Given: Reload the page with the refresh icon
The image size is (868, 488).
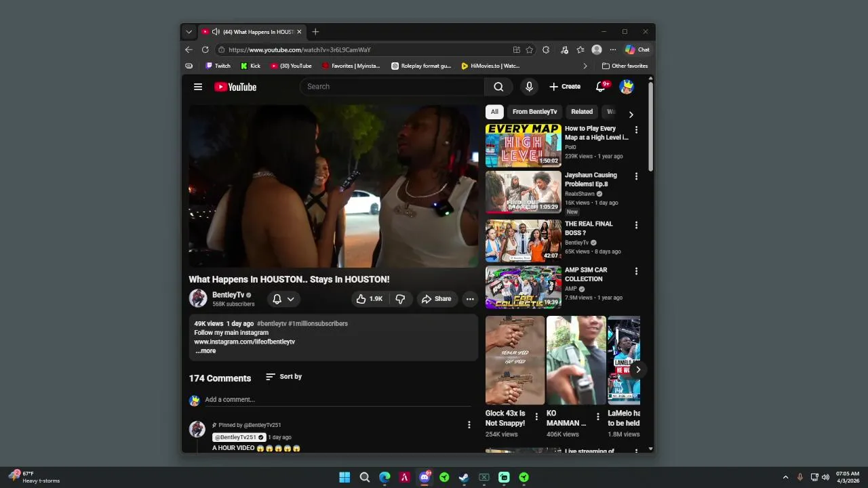Looking at the screenshot, I should point(205,49).
